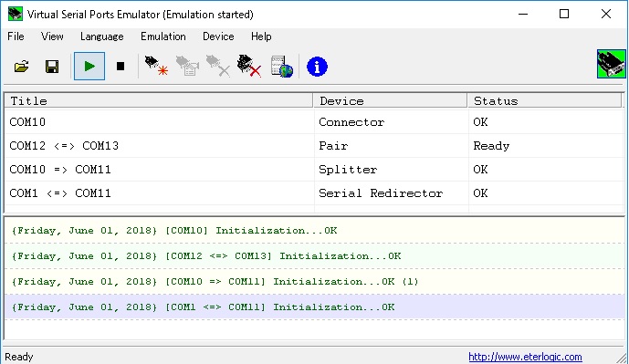Open the Help menu
Screen dimensions: 629x364
click(x=261, y=36)
